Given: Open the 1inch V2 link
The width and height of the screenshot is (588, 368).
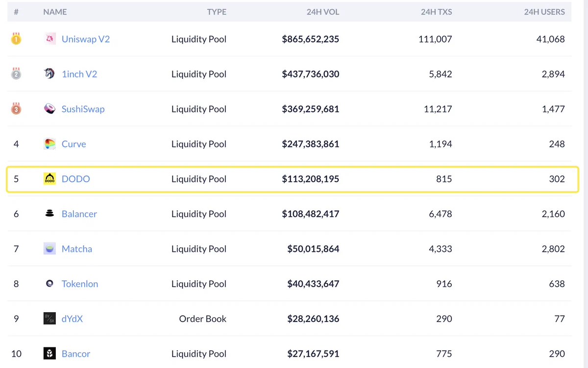Looking at the screenshot, I should pyautogui.click(x=79, y=74).
